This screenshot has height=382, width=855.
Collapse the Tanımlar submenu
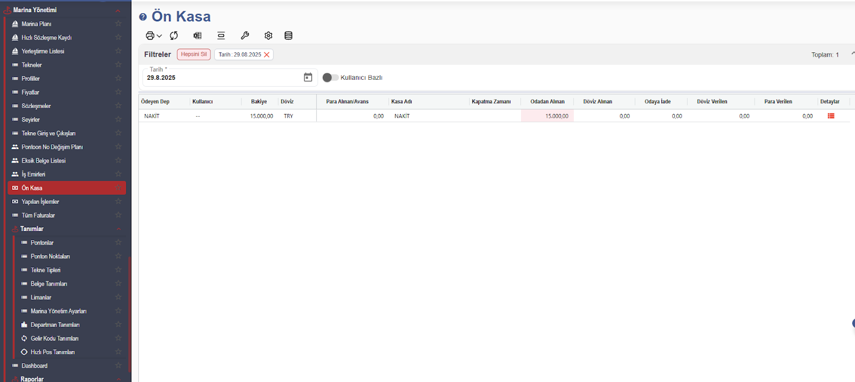click(118, 229)
